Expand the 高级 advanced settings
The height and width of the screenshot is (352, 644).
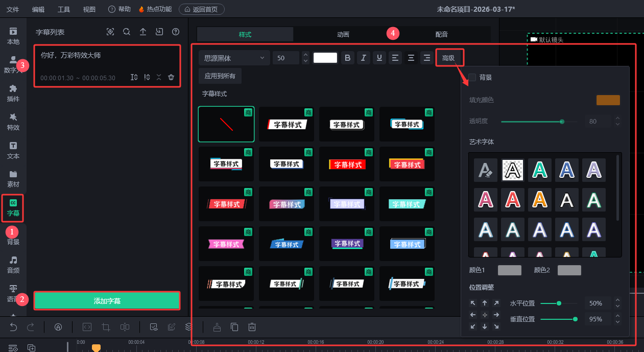pyautogui.click(x=448, y=58)
